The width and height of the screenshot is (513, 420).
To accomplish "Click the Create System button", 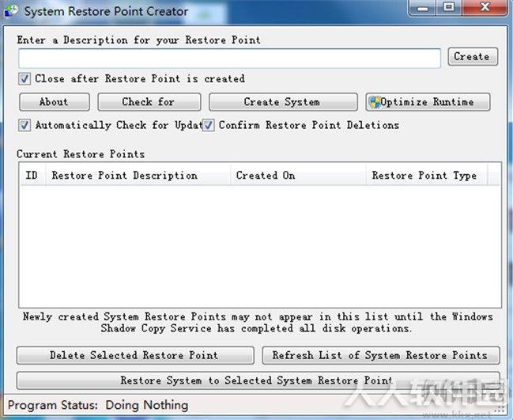I will (283, 102).
